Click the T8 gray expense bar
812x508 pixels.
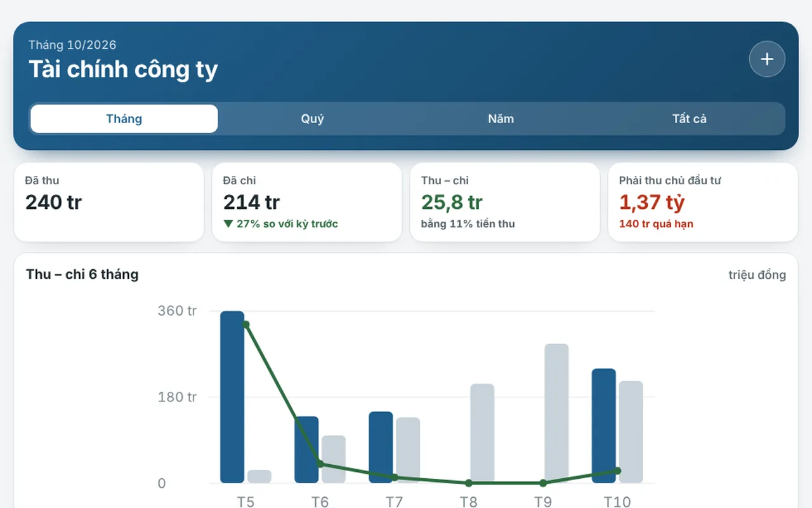click(x=482, y=434)
